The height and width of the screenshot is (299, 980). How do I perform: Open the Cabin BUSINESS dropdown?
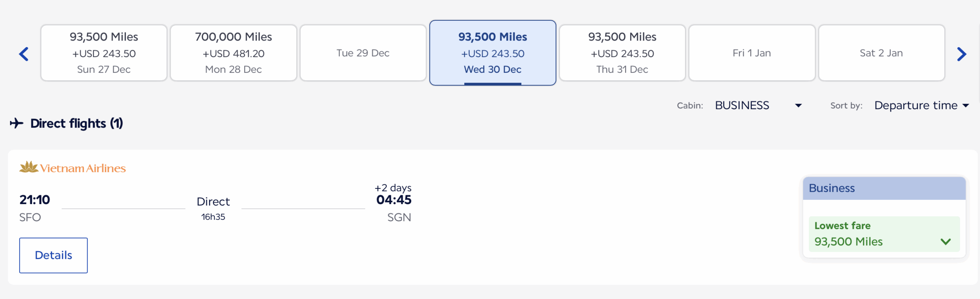[758, 105]
